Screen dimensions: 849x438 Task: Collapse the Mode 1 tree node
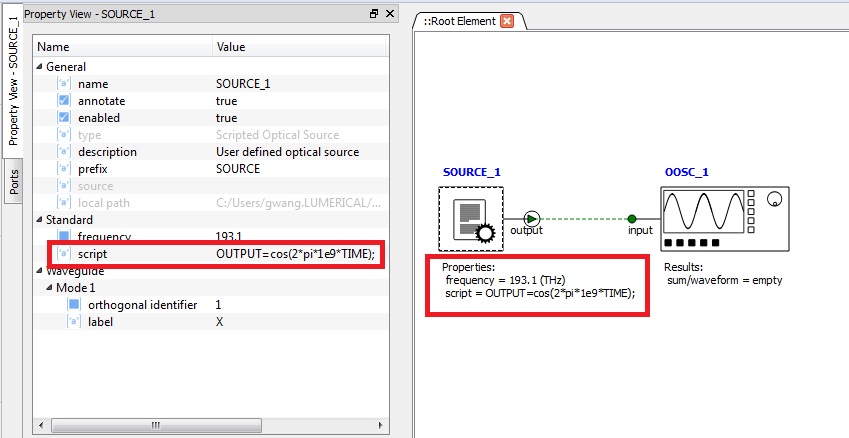point(49,288)
